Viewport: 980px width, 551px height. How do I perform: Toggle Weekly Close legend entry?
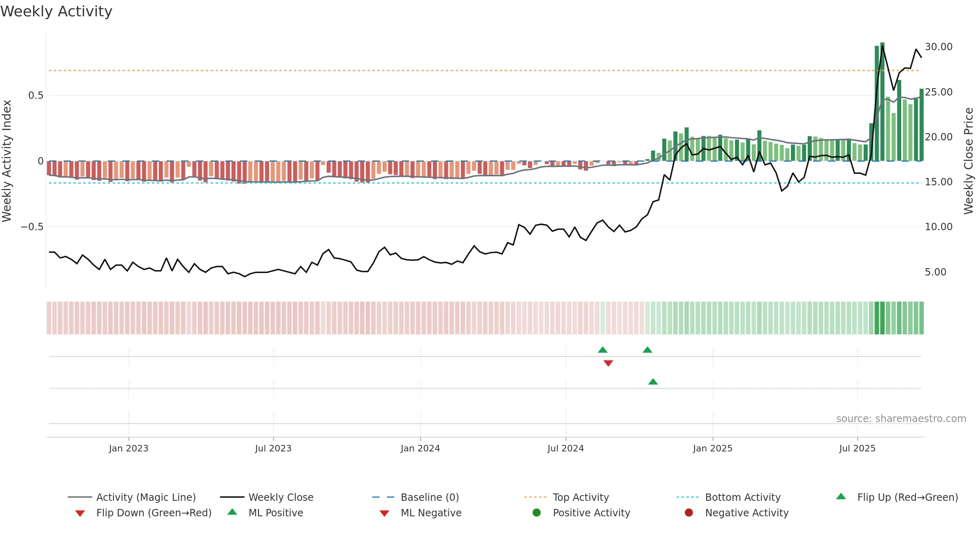267,497
